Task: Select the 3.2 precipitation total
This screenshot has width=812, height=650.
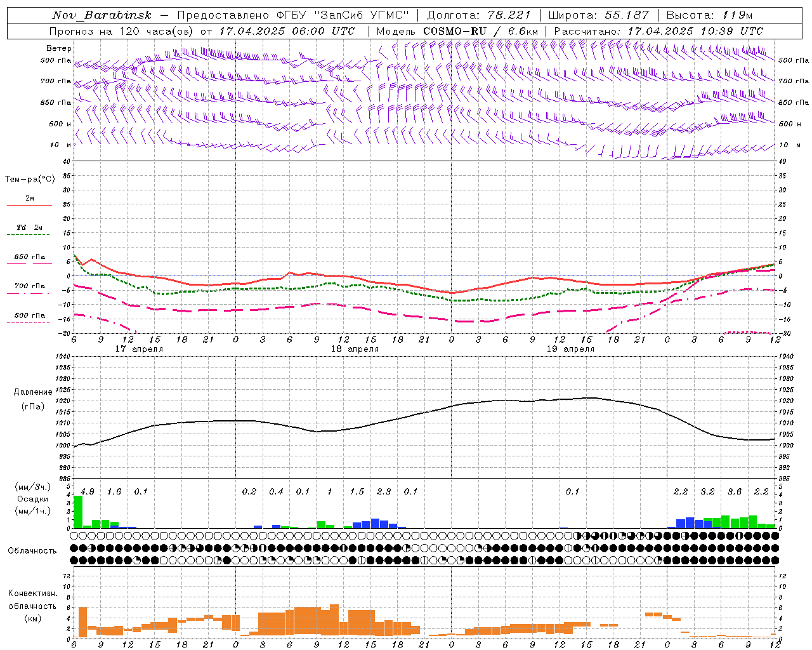Action: pyautogui.click(x=707, y=492)
